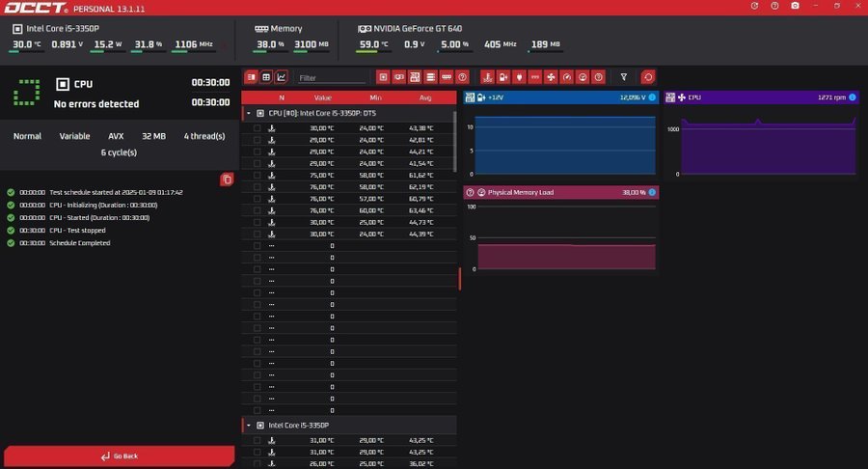Show frequency sensors via speedometer icon

[x=567, y=77]
